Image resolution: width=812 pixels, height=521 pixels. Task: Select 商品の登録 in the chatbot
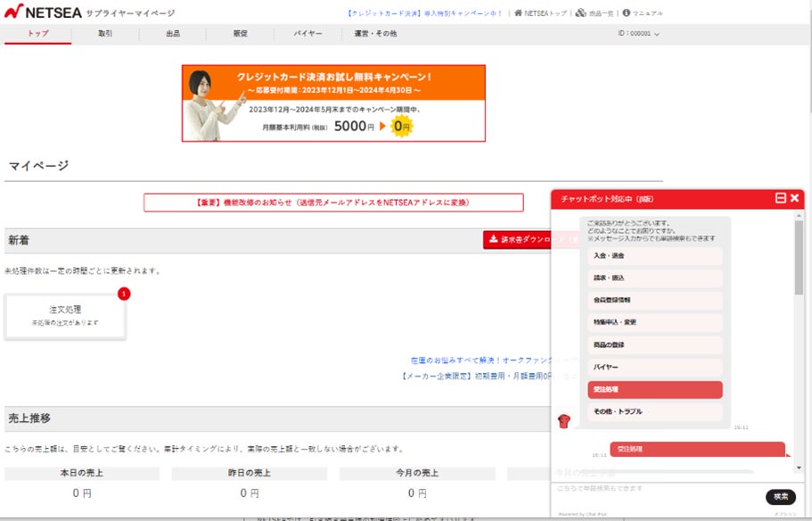point(654,345)
